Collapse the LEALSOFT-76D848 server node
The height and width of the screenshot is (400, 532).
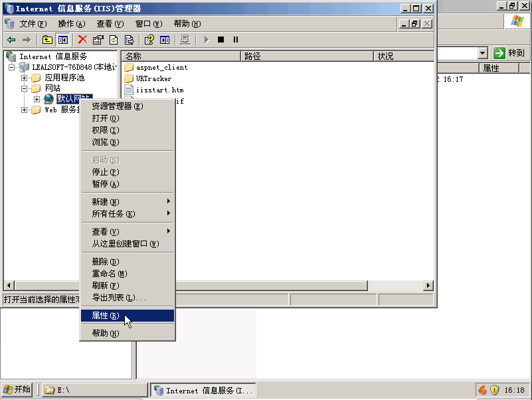pyautogui.click(x=12, y=68)
